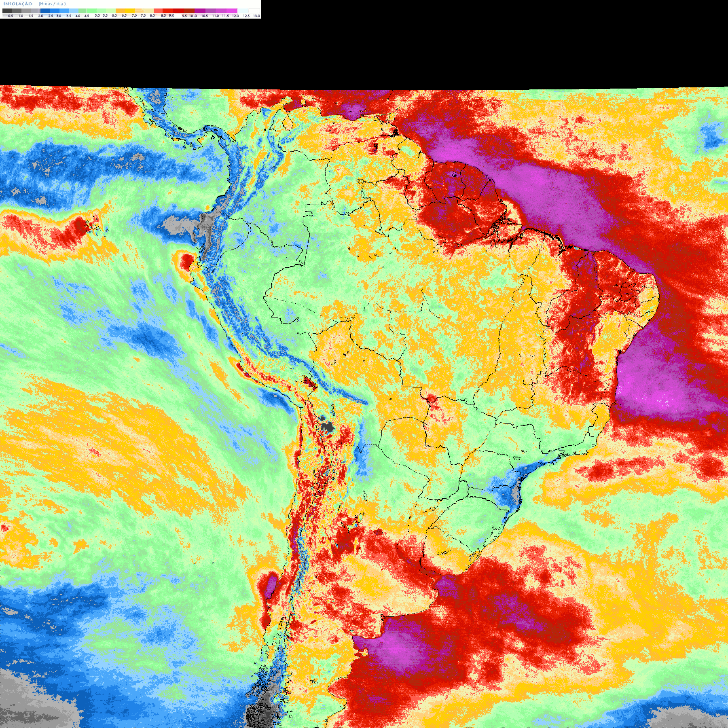Click the legend value 11.5
728x728 pixels.
coord(225,16)
